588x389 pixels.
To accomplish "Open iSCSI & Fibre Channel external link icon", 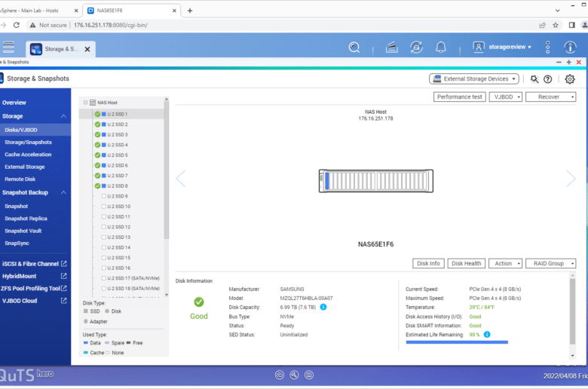I will [64, 264].
